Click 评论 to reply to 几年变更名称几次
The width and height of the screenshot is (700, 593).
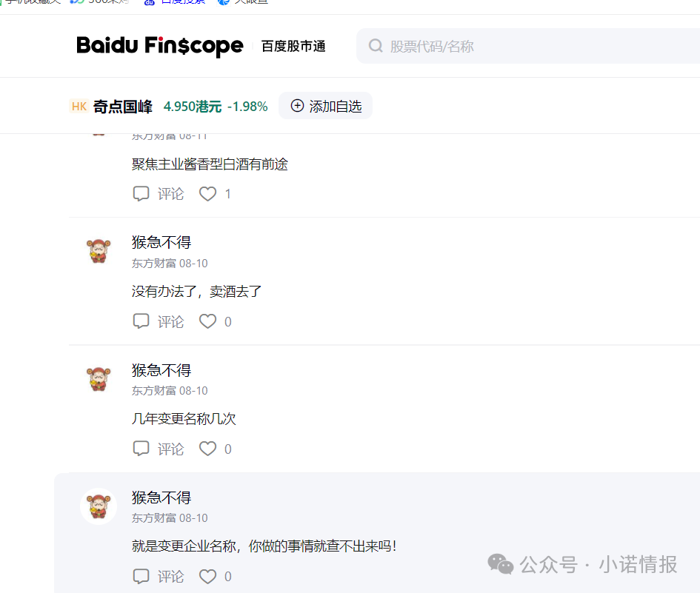pyautogui.click(x=170, y=448)
